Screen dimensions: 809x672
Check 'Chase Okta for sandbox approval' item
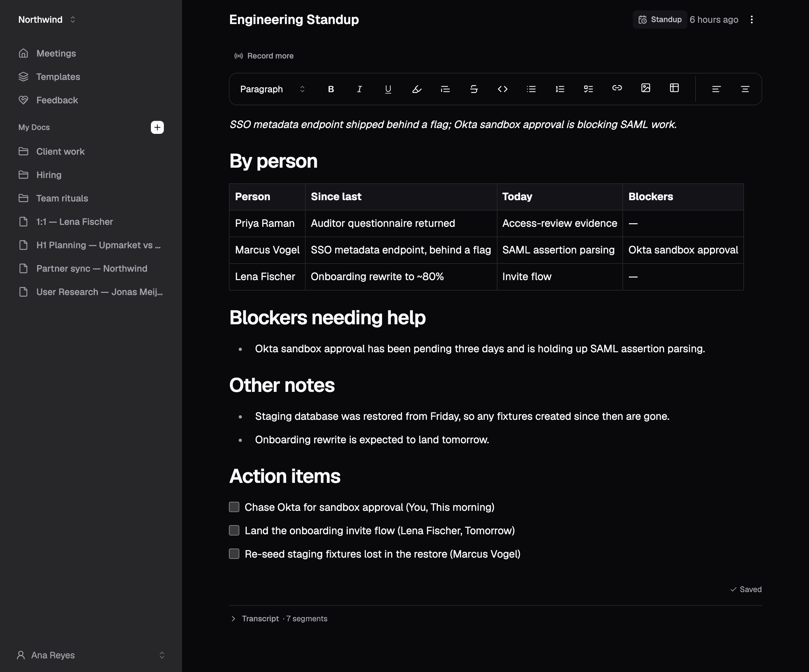(234, 507)
